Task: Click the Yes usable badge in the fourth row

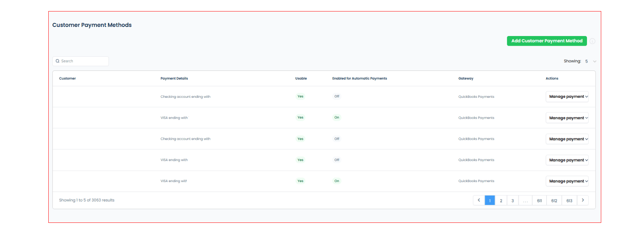Action: (300, 160)
